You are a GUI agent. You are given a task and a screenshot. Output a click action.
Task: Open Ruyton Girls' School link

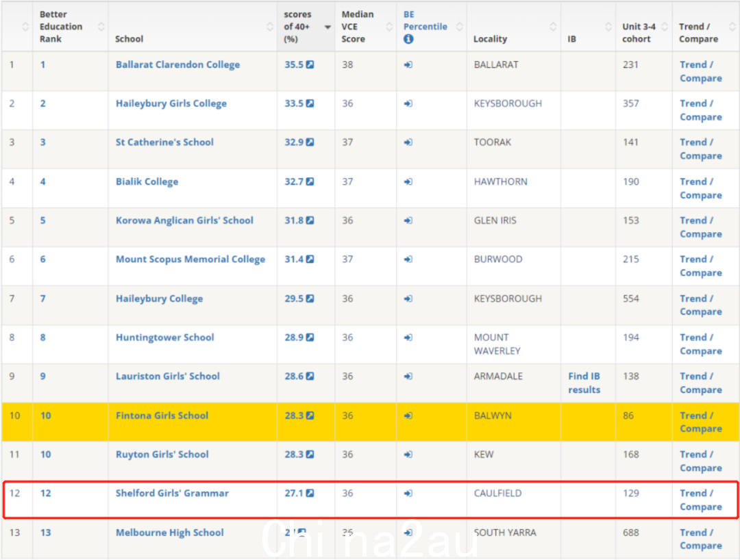coord(162,454)
